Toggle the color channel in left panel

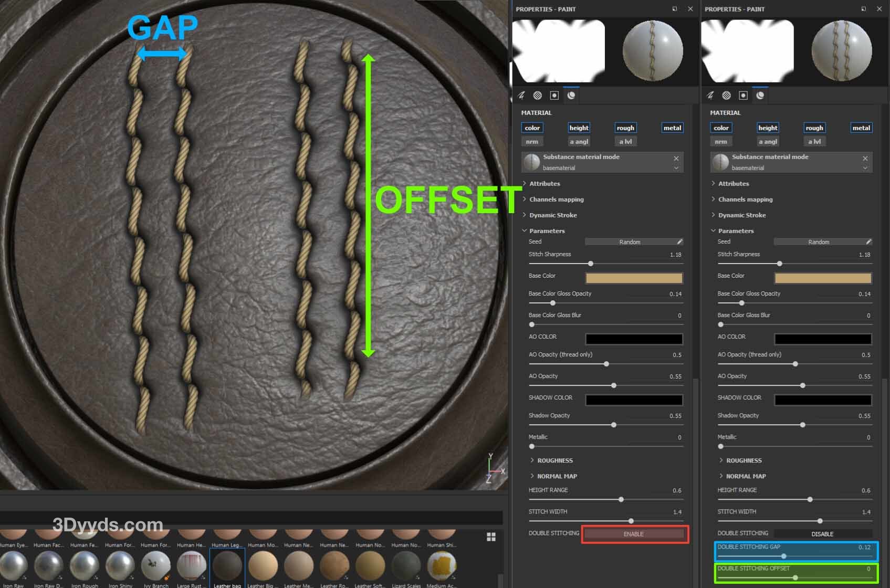pos(532,128)
